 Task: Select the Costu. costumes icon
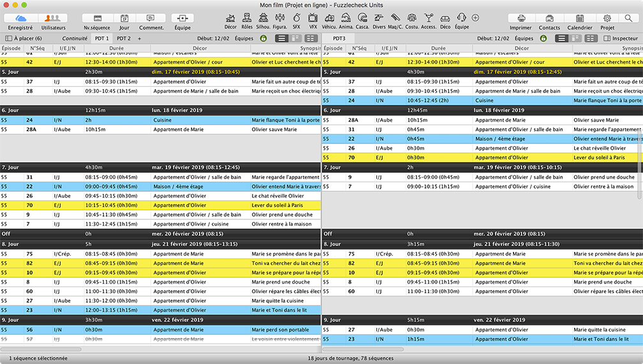pyautogui.click(x=411, y=18)
